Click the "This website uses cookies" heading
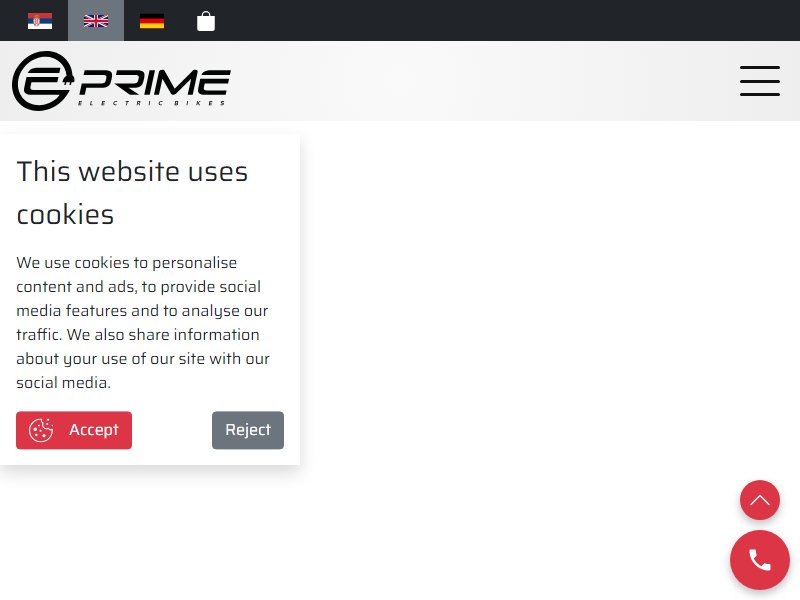 132,192
